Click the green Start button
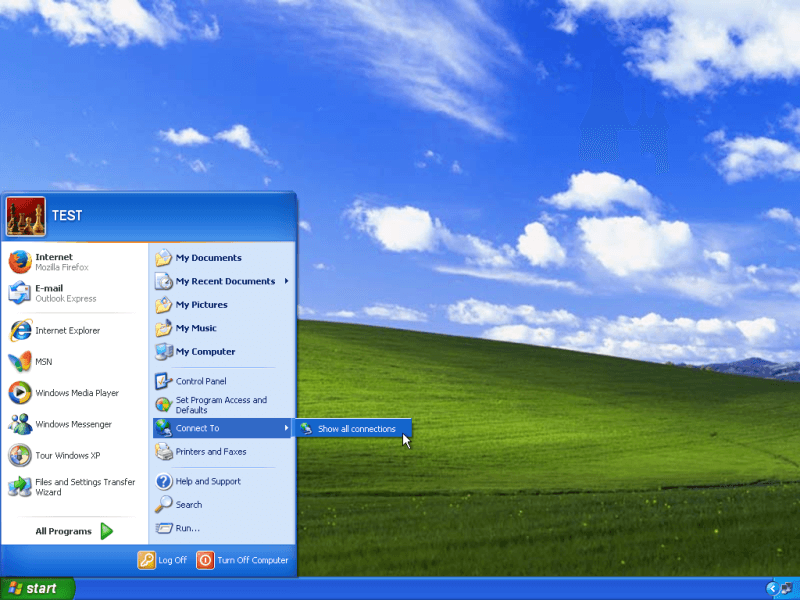 [x=37, y=588]
